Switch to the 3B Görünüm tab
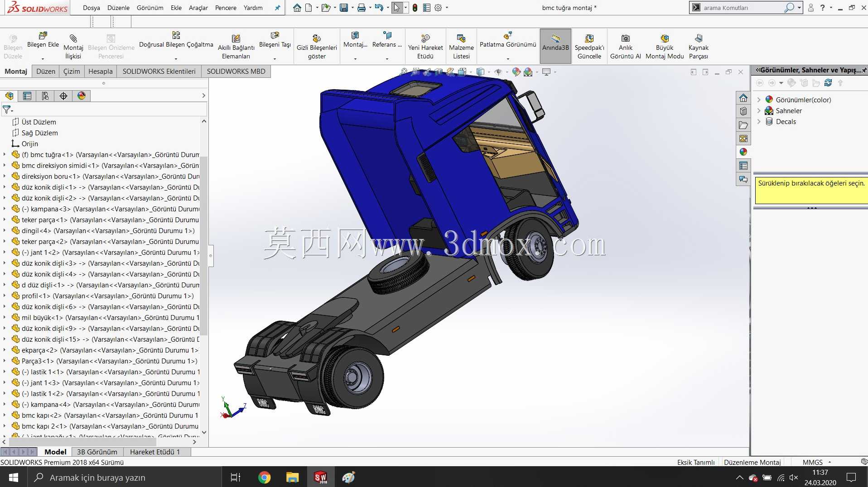The height and width of the screenshot is (487, 868). point(97,452)
